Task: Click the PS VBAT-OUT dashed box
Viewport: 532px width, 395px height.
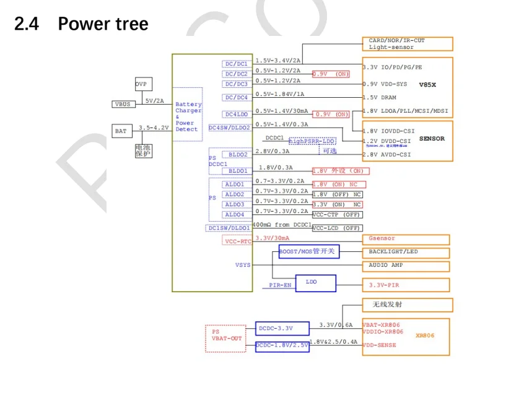Action: click(225, 339)
